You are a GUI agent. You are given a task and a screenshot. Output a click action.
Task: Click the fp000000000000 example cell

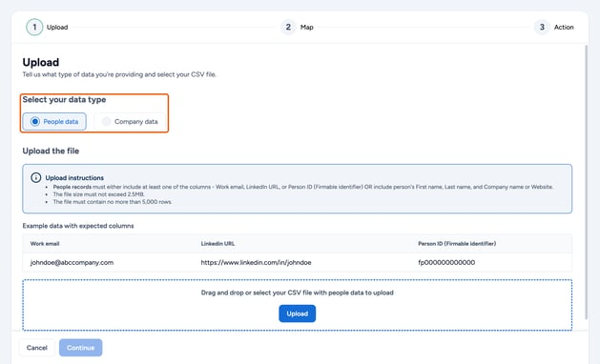click(x=446, y=262)
